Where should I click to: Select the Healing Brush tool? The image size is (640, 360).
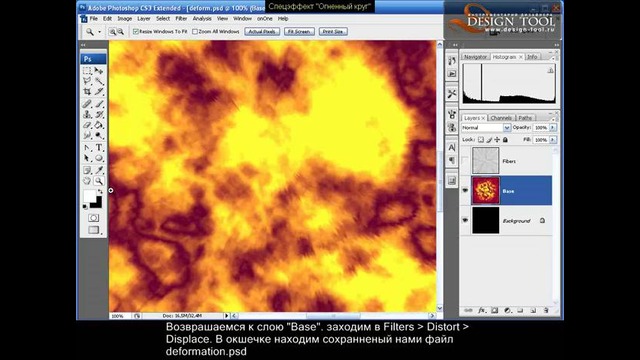[87, 104]
